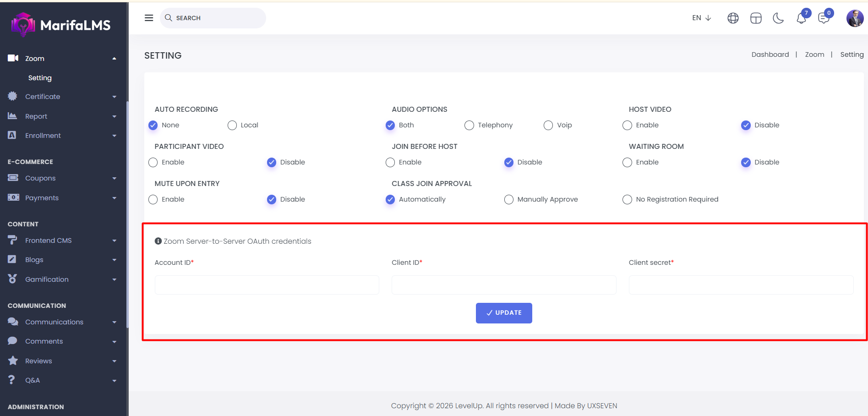Click the MarifaLMS logo
The width and height of the screenshot is (868, 416).
point(61,25)
